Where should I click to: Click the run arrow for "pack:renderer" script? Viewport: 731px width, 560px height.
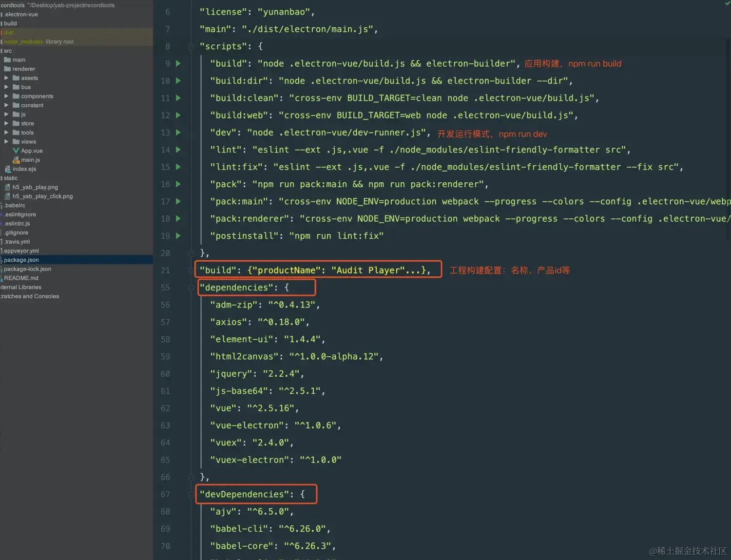click(178, 218)
